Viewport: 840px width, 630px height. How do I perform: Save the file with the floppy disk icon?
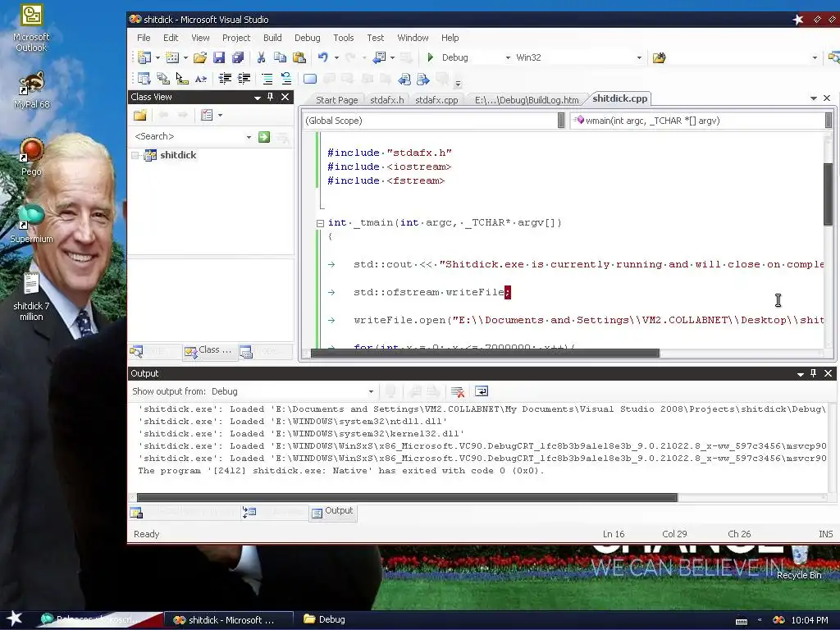coord(218,57)
